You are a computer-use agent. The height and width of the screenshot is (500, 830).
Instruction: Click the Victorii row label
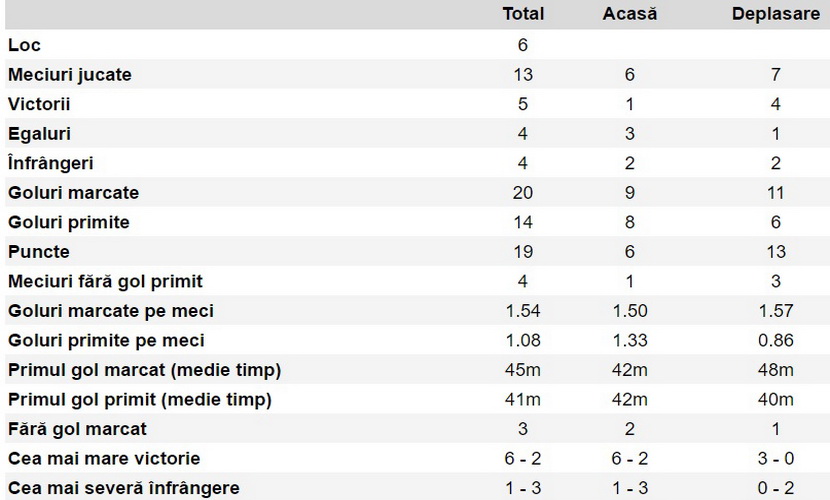(x=39, y=104)
